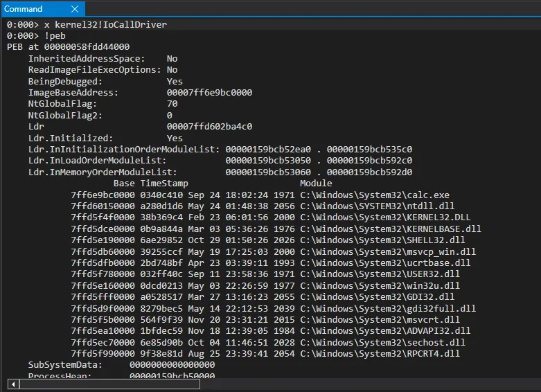
Task: Click base address 7ffd5f5b0000
Action: [103, 319]
